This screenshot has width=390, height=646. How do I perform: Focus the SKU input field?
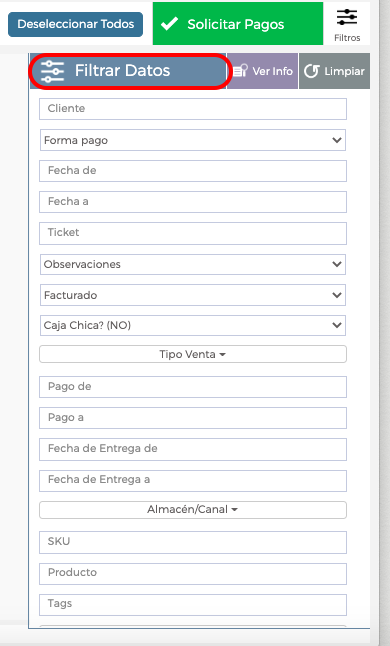pyautogui.click(x=193, y=542)
